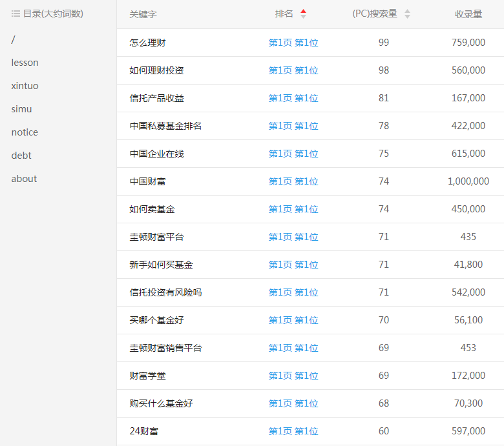Select the xintuo directory
The width and height of the screenshot is (504, 446).
[x=25, y=86]
